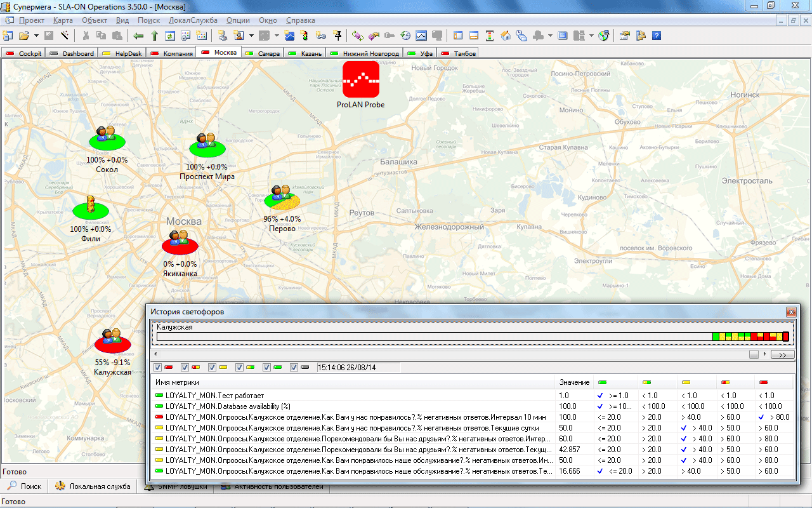Click the green up arrow toolbar icon
Image resolution: width=812 pixels, height=508 pixels.
point(154,36)
